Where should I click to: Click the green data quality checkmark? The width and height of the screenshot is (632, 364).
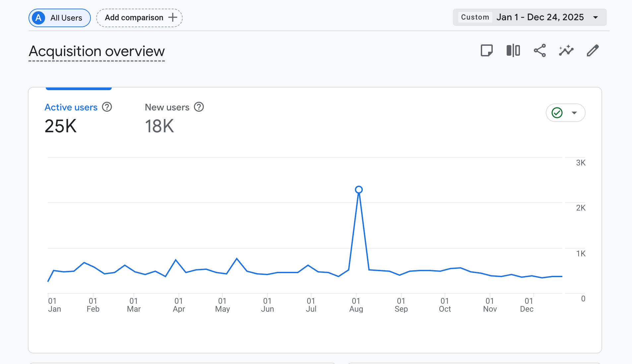click(557, 113)
